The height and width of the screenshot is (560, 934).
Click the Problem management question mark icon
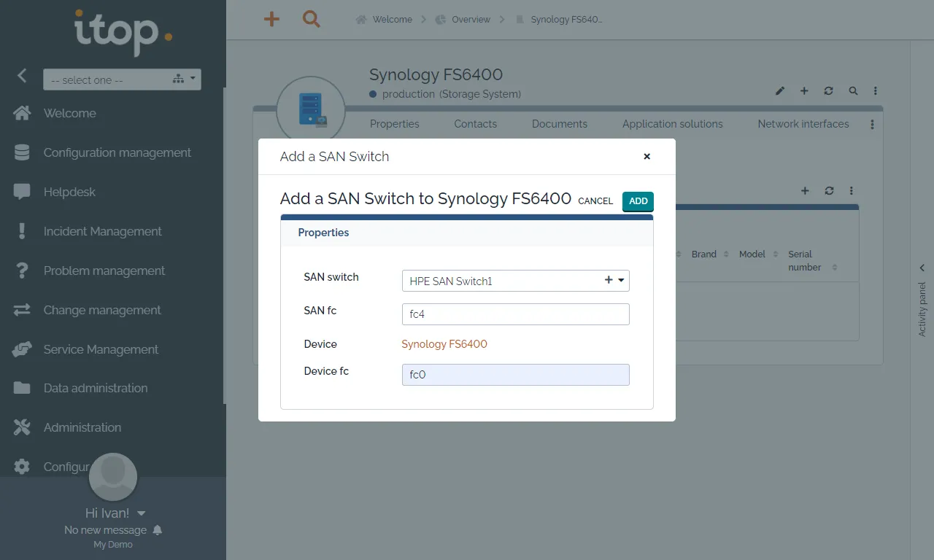tap(22, 271)
